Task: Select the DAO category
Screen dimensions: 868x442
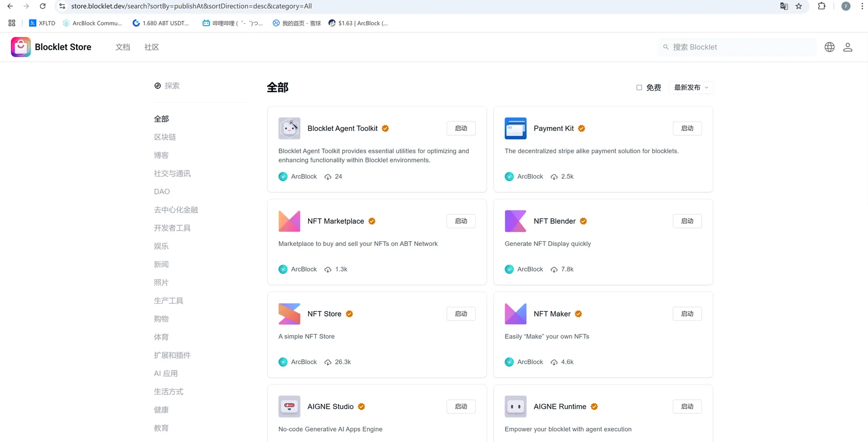Action: coord(162,192)
